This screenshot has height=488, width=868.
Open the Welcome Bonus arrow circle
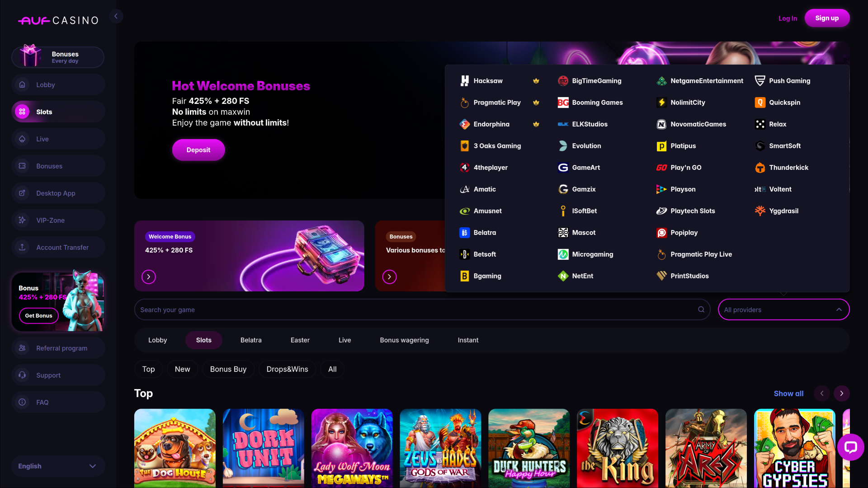point(149,277)
